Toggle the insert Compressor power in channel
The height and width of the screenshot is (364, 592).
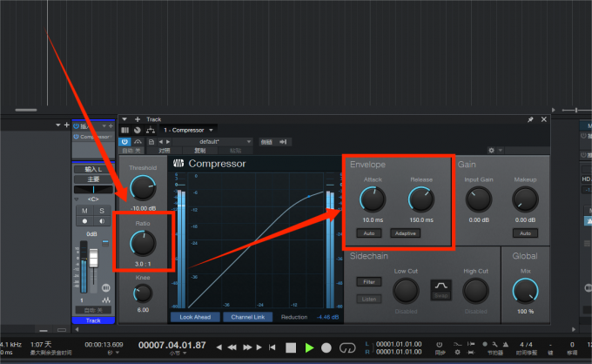[77, 137]
